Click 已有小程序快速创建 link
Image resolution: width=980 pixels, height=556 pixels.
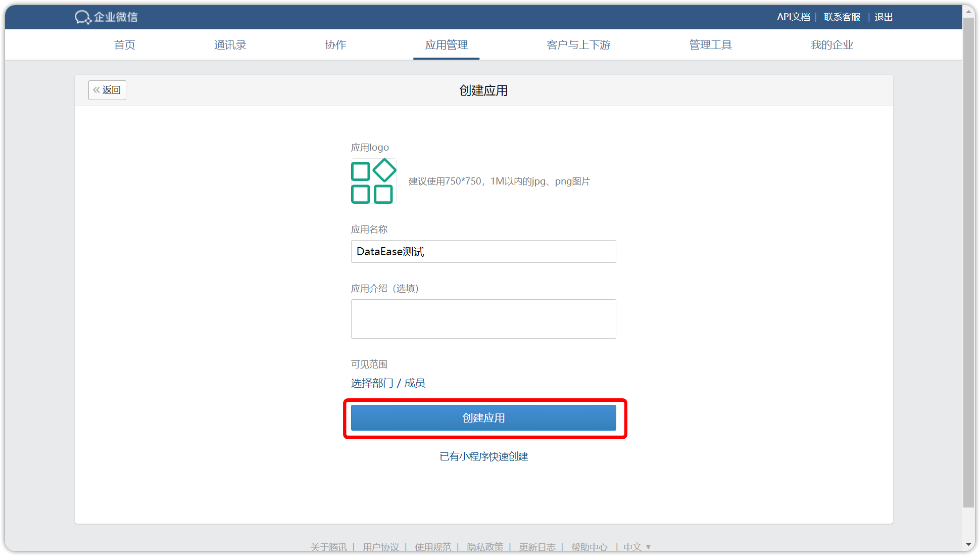483,456
